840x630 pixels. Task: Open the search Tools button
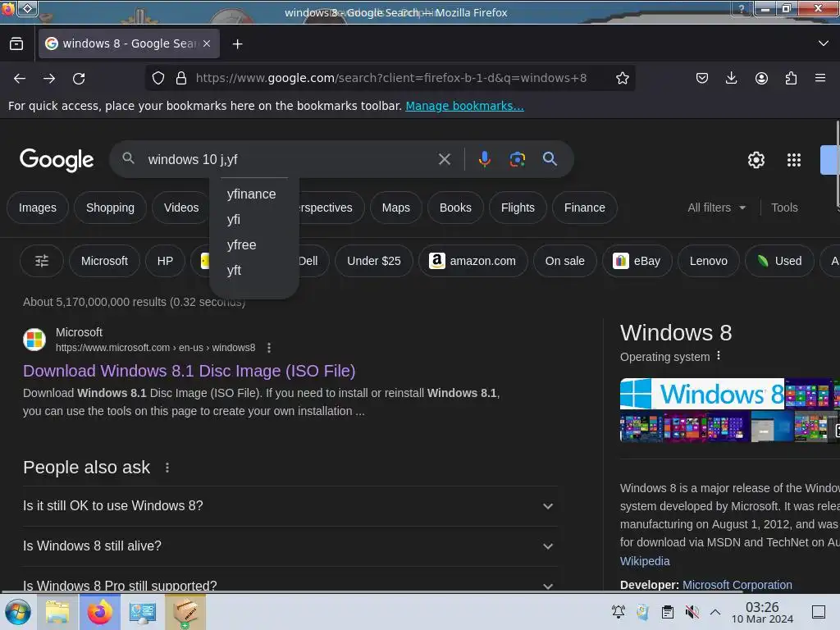784,208
